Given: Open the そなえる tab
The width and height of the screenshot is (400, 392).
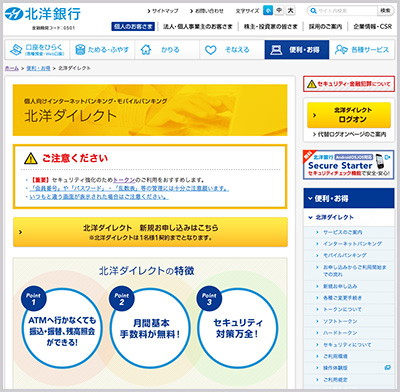Looking at the screenshot, I should point(232,50).
